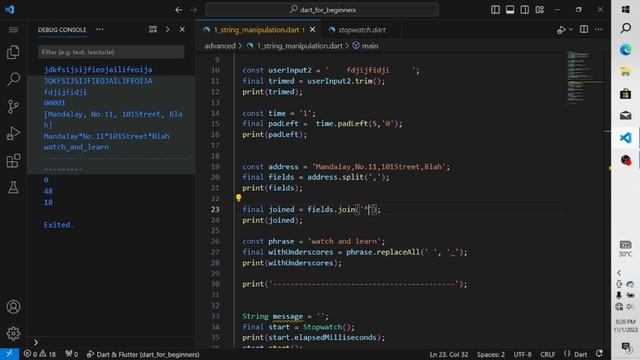This screenshot has height=360, width=640.
Task: Open File Explorer from taskbar
Action: point(625,72)
